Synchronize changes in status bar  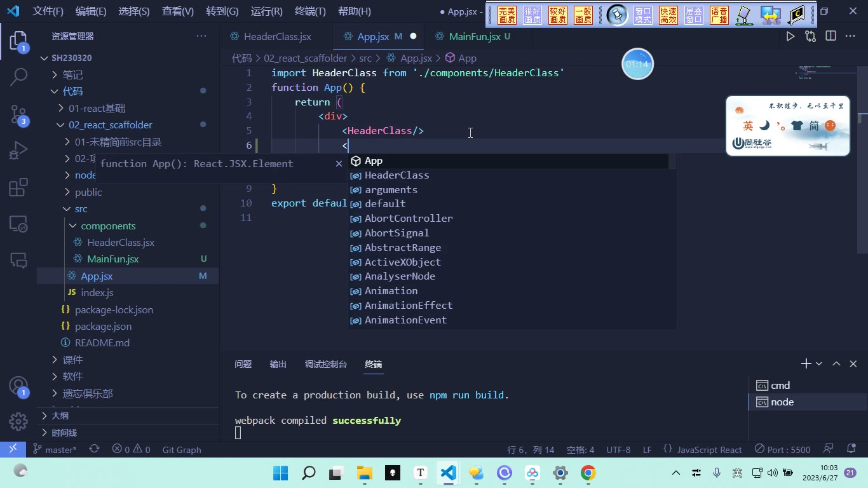point(94,449)
